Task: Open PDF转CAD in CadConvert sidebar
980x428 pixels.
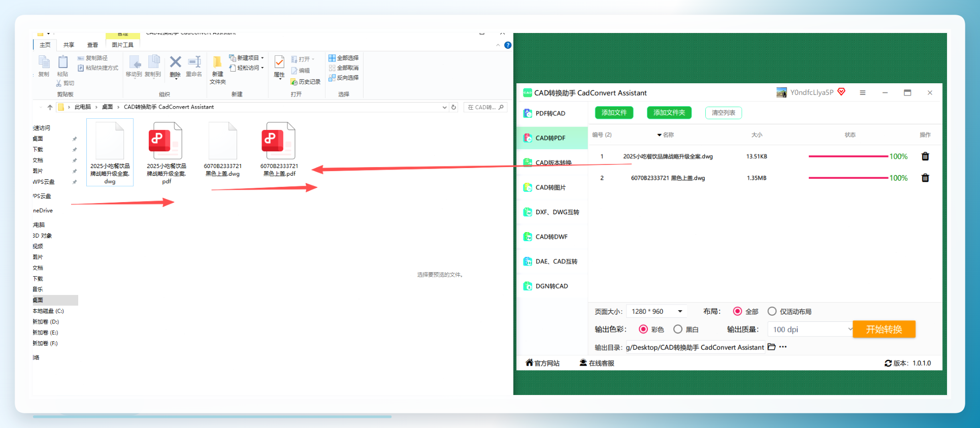Action: 552,113
